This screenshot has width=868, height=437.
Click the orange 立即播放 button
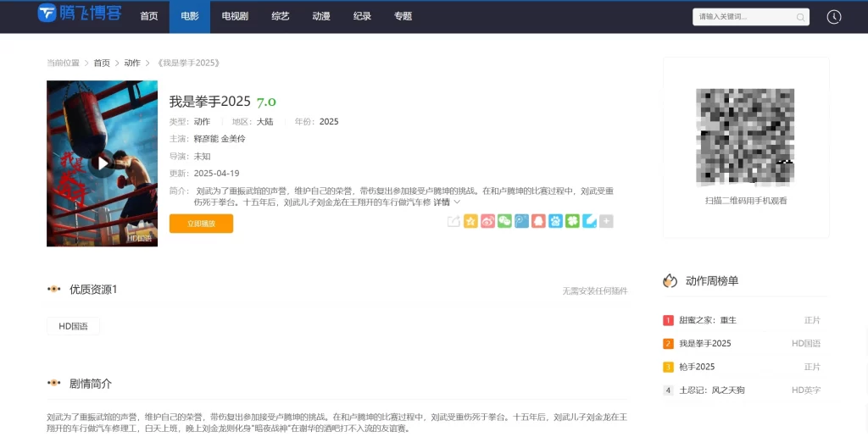pyautogui.click(x=201, y=224)
